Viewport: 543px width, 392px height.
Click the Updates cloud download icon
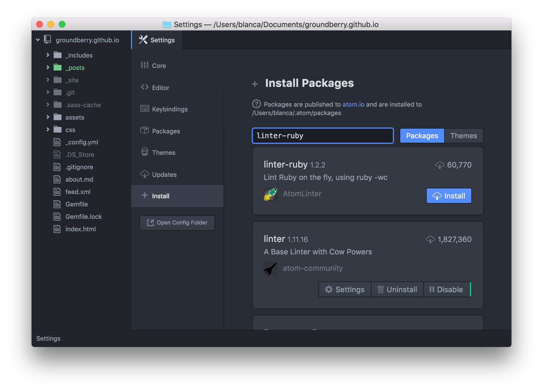(x=145, y=174)
